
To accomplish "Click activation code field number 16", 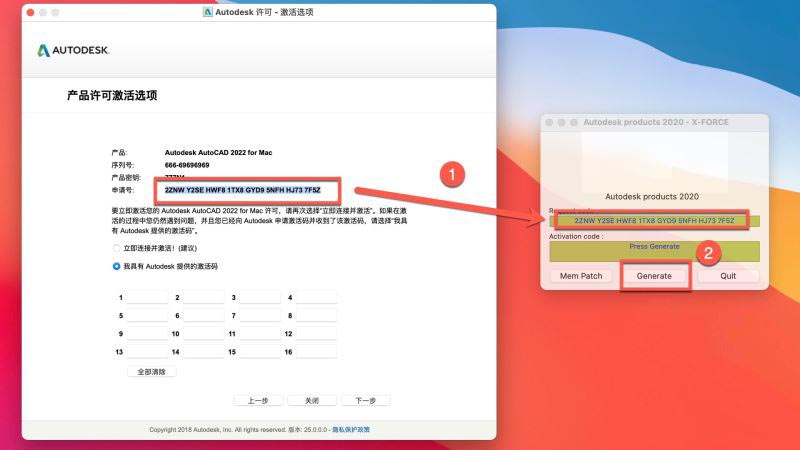I will 316,352.
